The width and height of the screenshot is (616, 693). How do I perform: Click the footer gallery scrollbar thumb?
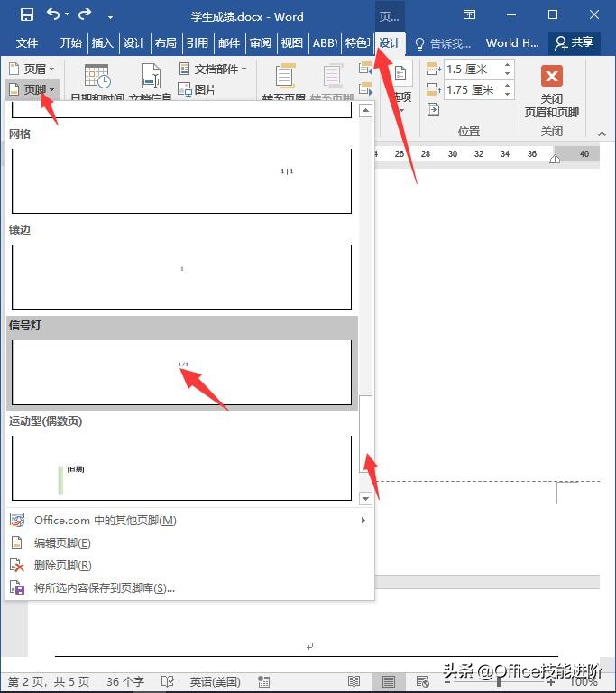coord(365,434)
